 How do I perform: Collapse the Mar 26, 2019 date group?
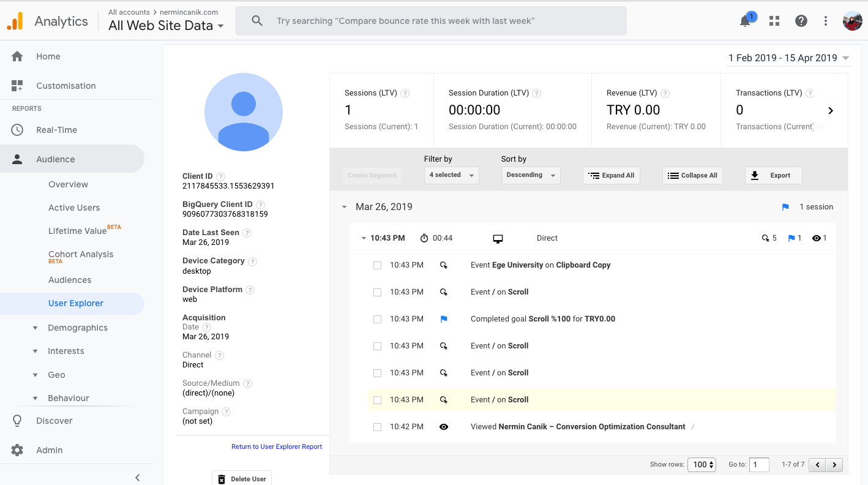(345, 207)
